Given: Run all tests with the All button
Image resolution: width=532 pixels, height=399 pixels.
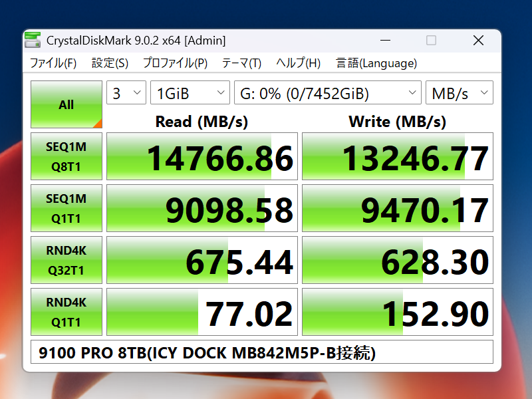Looking at the screenshot, I should coord(66,104).
